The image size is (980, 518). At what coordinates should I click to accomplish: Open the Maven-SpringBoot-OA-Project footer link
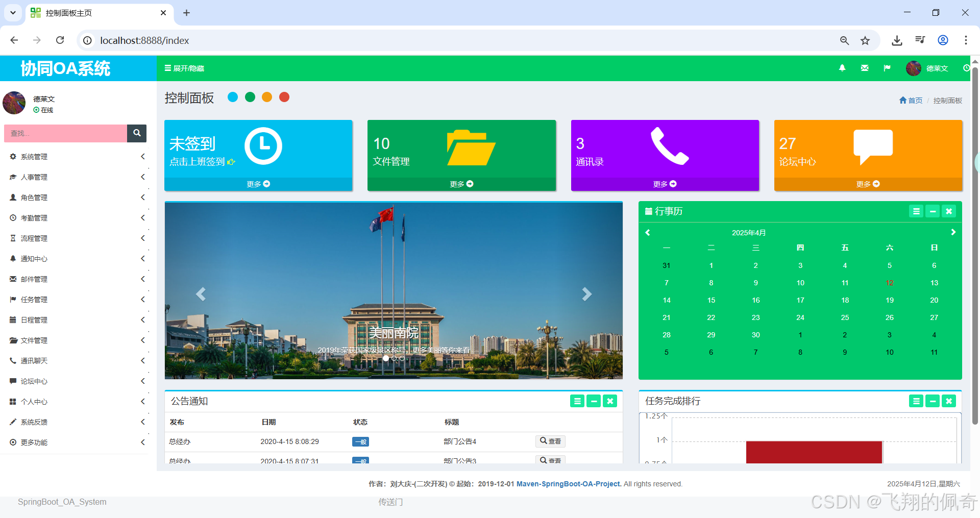[568, 484]
